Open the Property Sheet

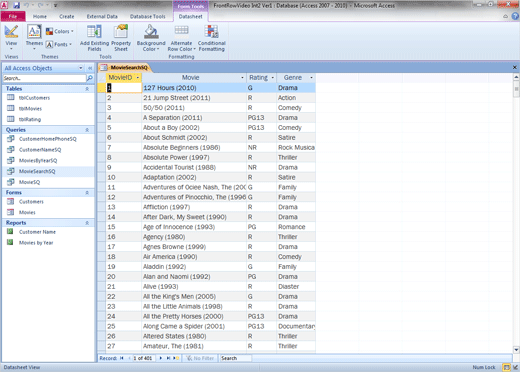[121, 38]
